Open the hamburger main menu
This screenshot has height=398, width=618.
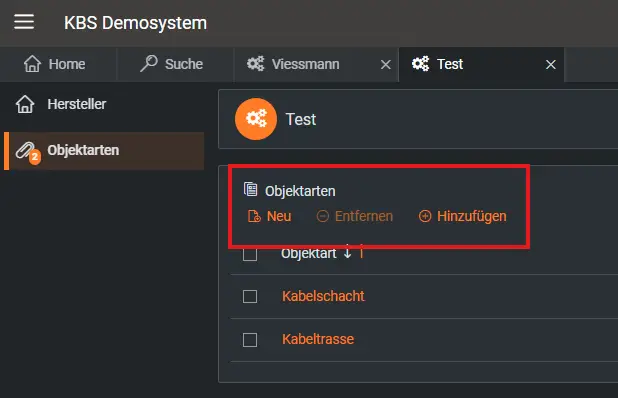[x=24, y=22]
